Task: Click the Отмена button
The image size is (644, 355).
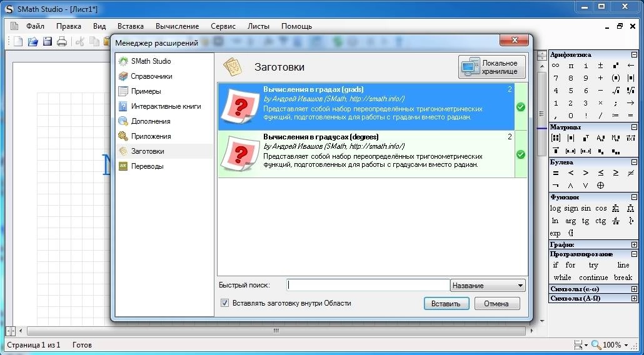Action: point(497,304)
